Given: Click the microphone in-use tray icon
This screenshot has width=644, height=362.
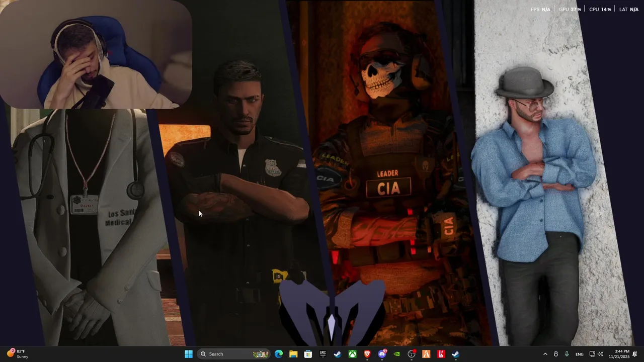Looking at the screenshot, I should tap(567, 354).
